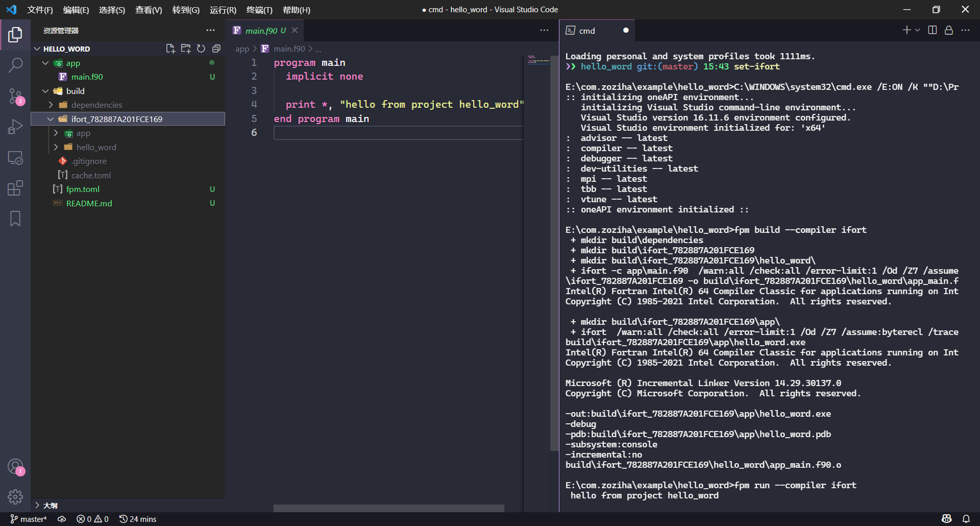Image resolution: width=980 pixels, height=526 pixels.
Task: Expand the 大纲 outline section
Action: tap(37, 505)
